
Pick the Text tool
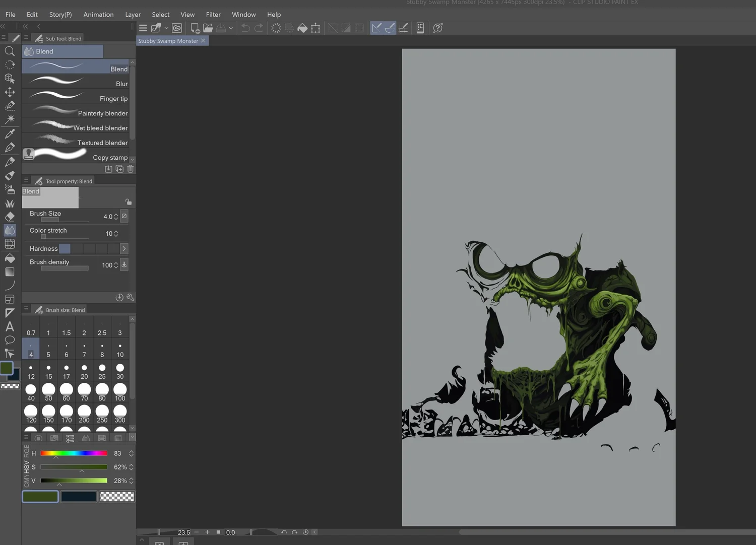[10, 326]
